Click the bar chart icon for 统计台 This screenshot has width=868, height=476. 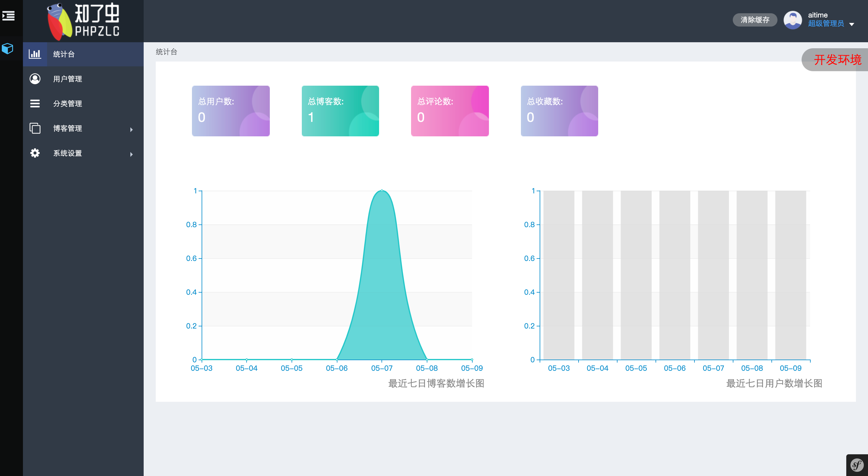click(35, 54)
